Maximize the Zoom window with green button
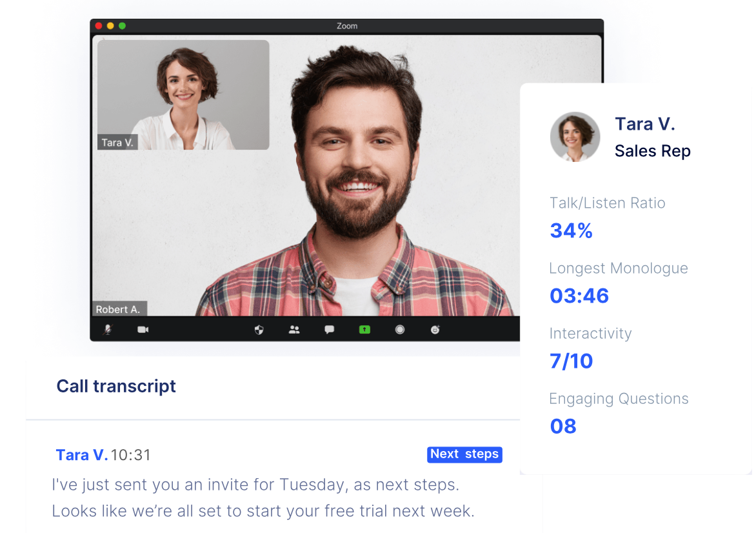The image size is (756, 533). coord(123,26)
